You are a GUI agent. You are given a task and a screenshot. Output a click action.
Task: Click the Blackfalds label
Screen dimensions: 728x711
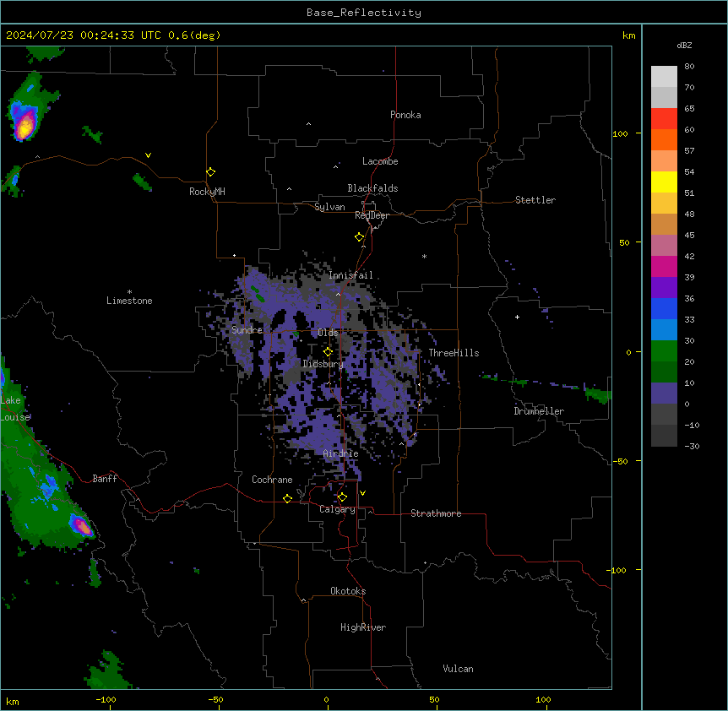click(372, 188)
